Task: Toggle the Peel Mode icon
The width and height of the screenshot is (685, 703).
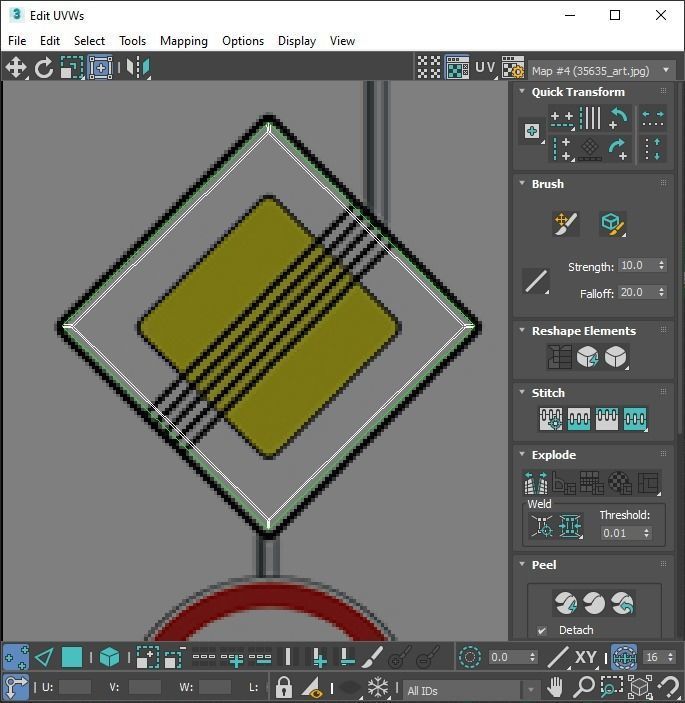Action: (594, 603)
